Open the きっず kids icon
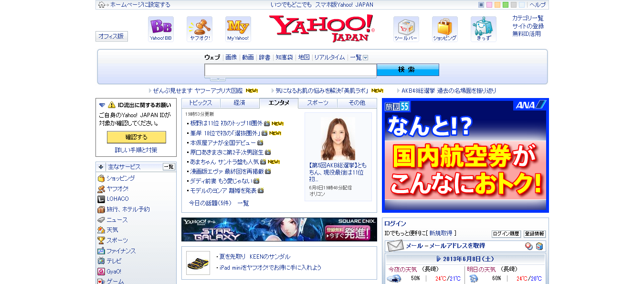 [484, 29]
